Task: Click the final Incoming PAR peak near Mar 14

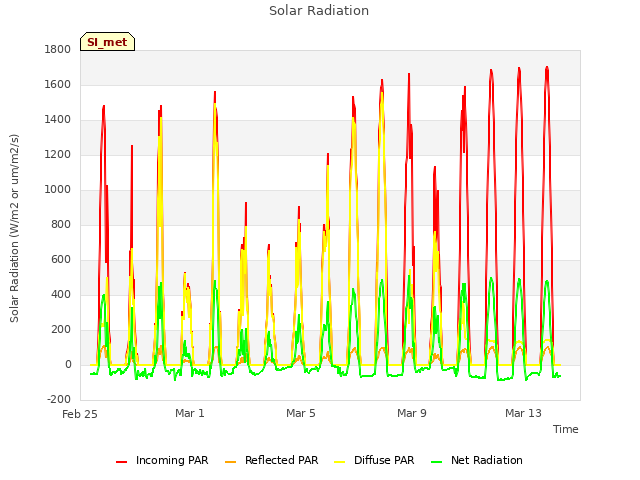Action: tap(547, 68)
